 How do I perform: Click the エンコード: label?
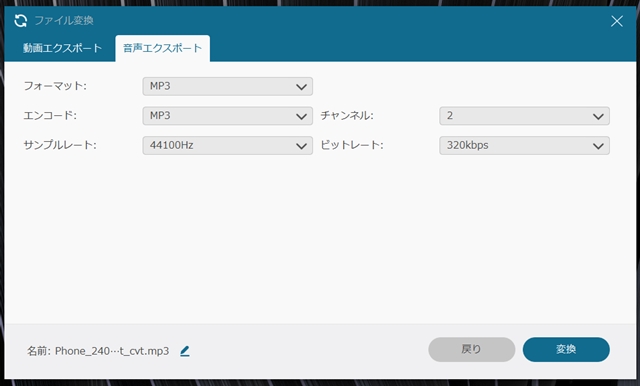coord(50,115)
